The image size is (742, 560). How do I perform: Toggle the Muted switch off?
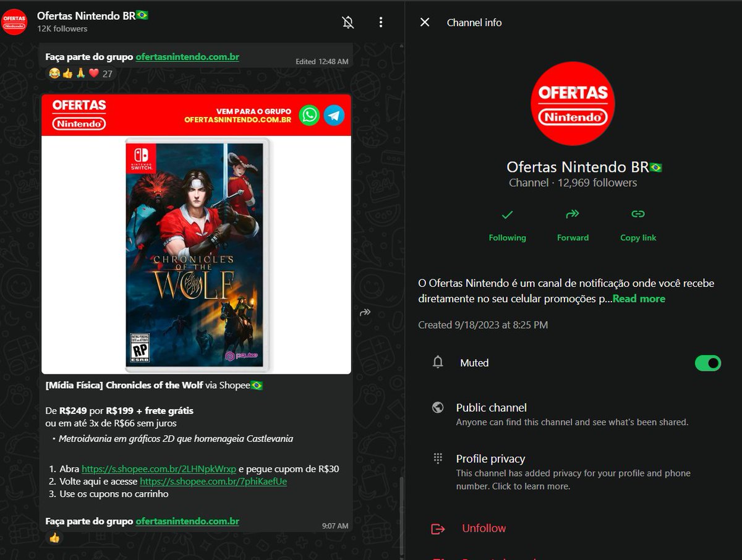(x=708, y=363)
